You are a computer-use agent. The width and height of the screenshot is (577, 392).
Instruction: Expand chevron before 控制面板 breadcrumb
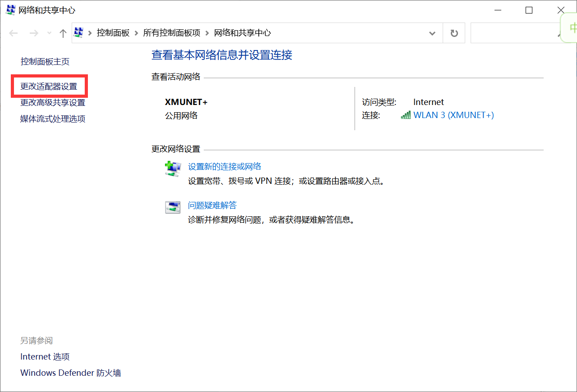(90, 33)
